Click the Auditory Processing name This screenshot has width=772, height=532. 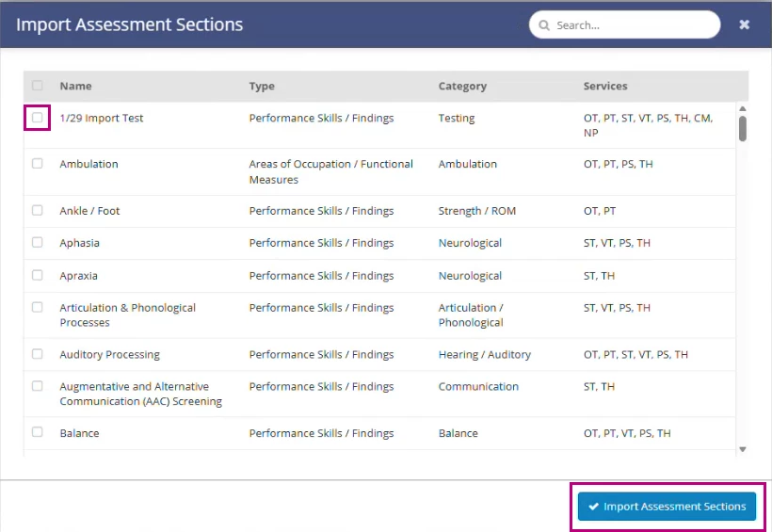point(110,355)
